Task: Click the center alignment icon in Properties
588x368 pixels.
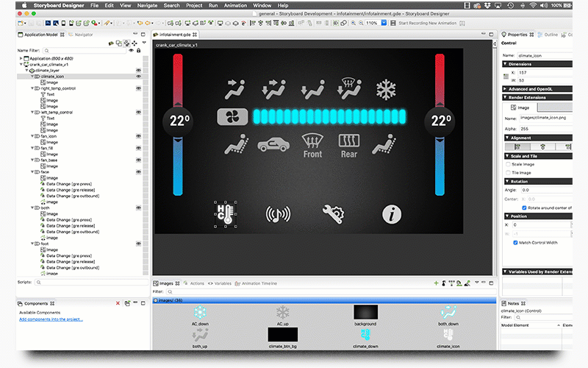Action: coord(542,146)
